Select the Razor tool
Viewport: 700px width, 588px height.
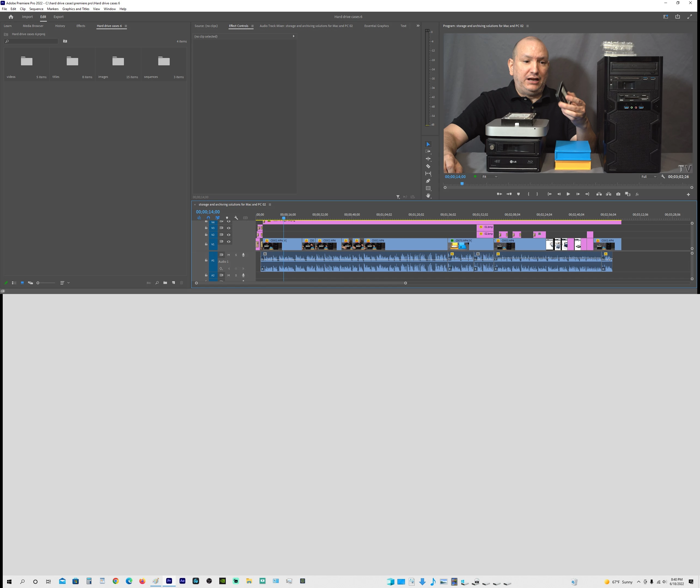(x=428, y=166)
